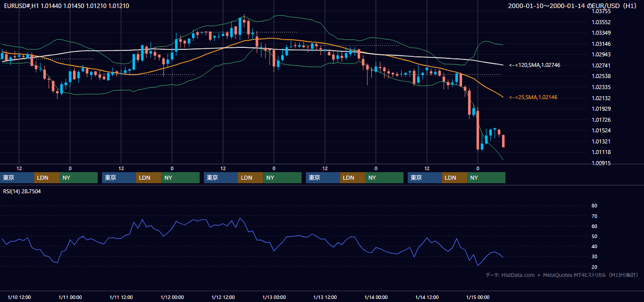
Task: Pick price level 1.01524 on the axis
Action: 601,130
